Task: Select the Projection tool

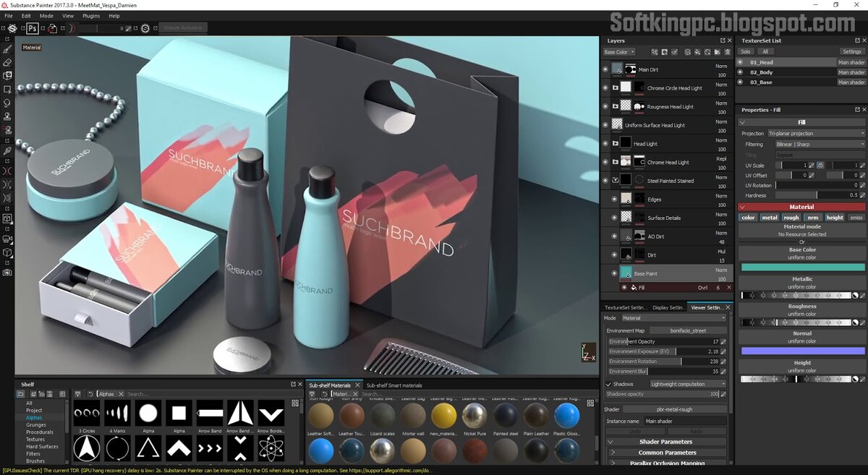Action: click(x=7, y=75)
